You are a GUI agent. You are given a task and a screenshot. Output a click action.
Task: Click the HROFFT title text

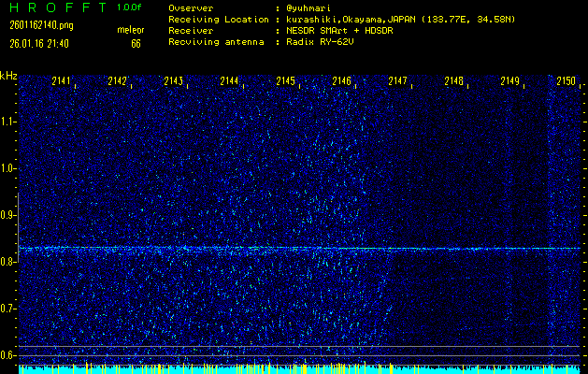click(x=56, y=7)
